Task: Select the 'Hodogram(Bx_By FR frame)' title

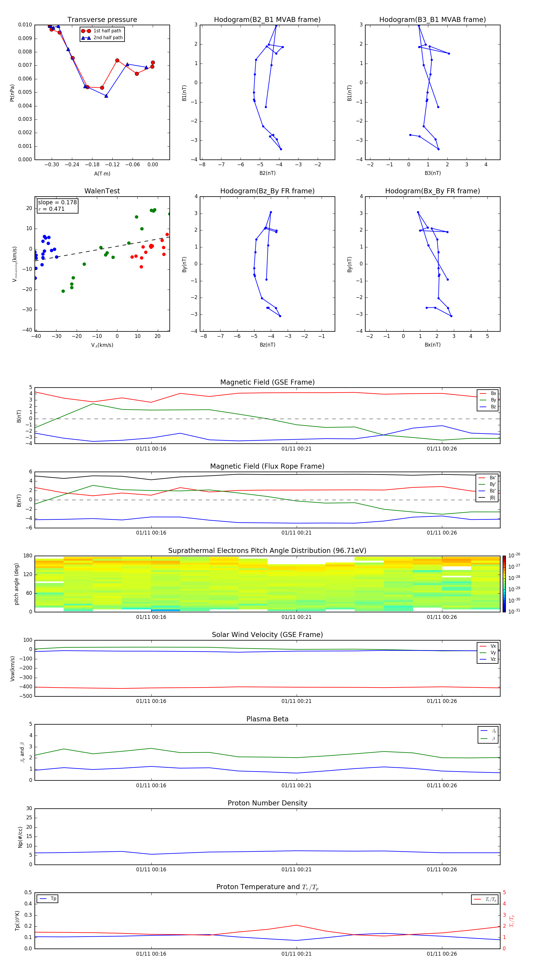Action: click(432, 191)
